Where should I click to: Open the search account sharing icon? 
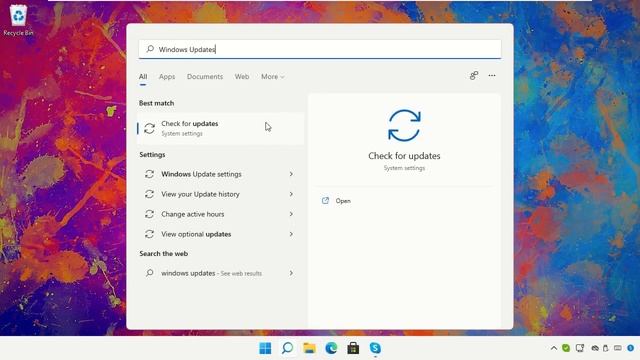(x=473, y=76)
